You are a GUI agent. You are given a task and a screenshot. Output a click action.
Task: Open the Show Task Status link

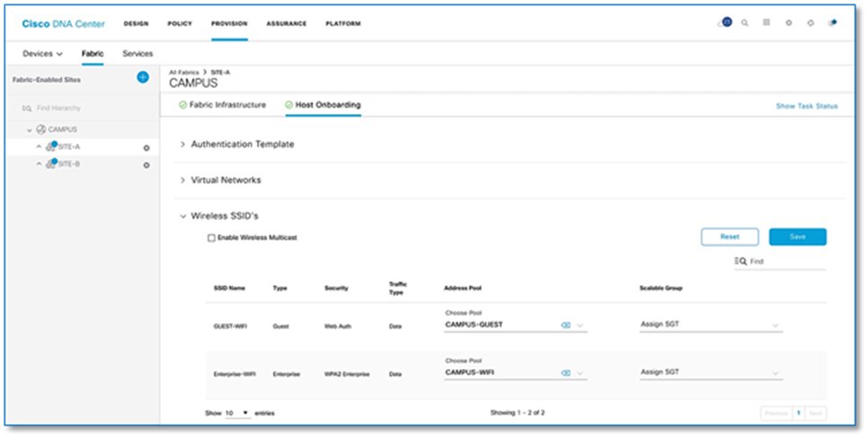click(x=807, y=106)
